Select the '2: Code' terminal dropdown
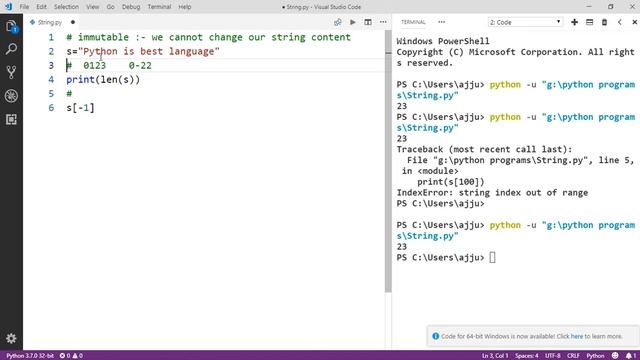Screen dimensions: 640x360 coord(525,22)
